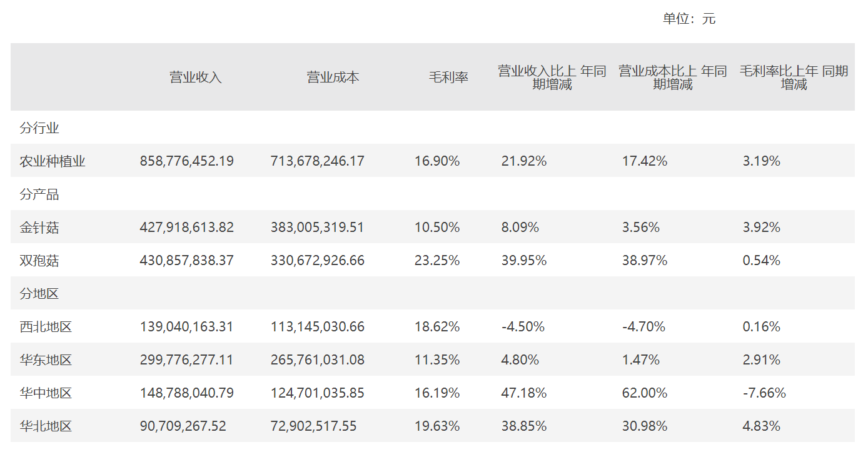The height and width of the screenshot is (452, 868).
Task: Click the 单位：元 unit label
Action: [x=689, y=19]
